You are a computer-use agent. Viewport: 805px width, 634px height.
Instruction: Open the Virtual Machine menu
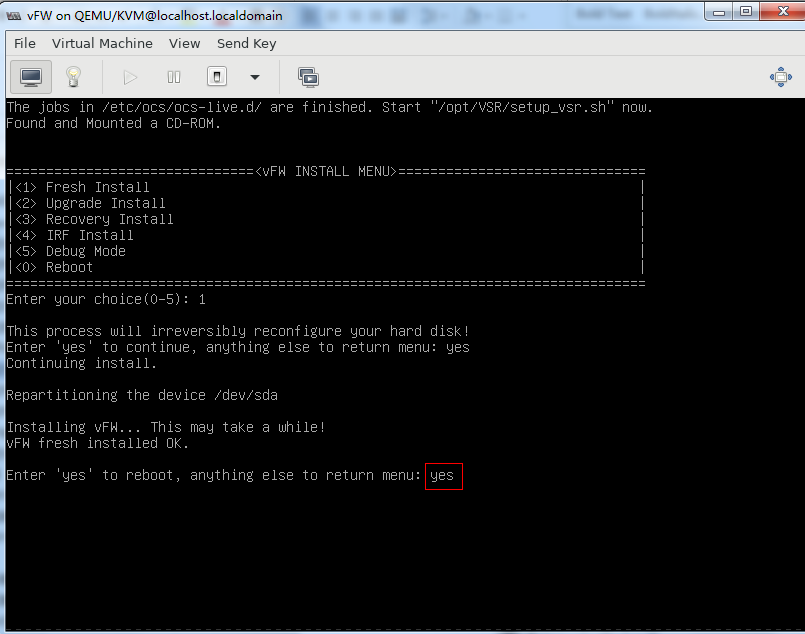coord(102,44)
